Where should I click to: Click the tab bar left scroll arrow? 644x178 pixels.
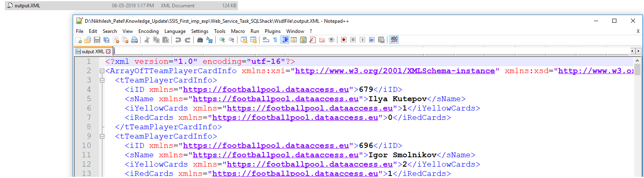[633, 51]
